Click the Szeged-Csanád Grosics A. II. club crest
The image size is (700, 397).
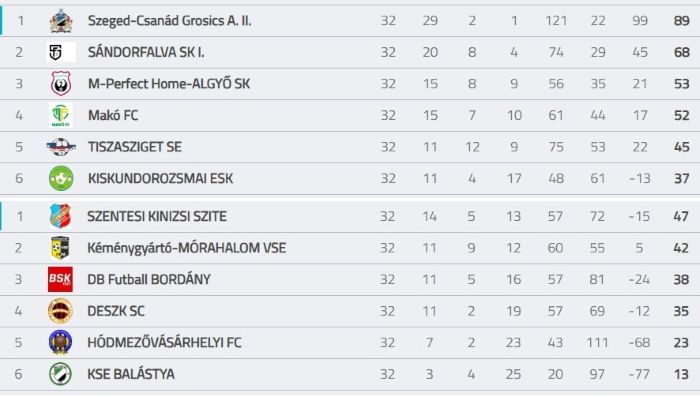pos(61,21)
